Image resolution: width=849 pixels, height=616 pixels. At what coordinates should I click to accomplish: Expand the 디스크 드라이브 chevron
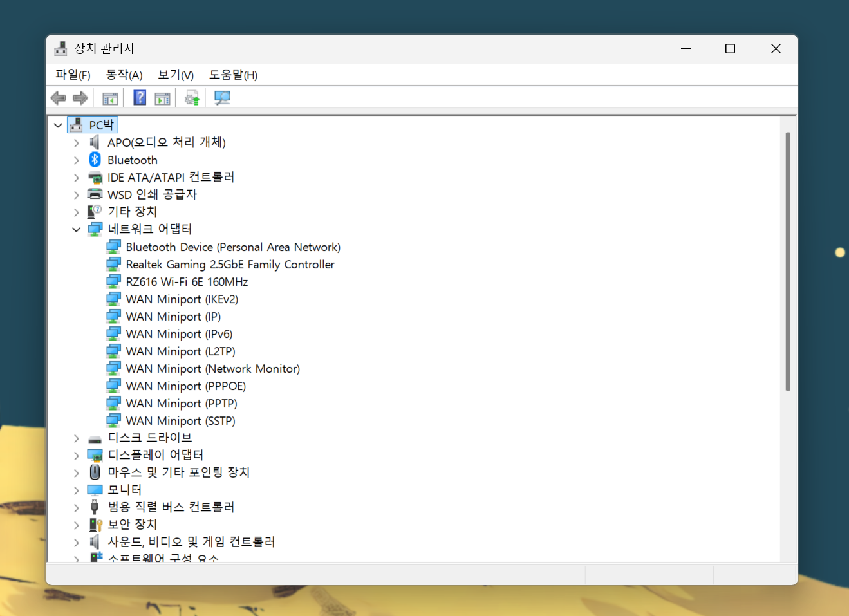(x=77, y=438)
